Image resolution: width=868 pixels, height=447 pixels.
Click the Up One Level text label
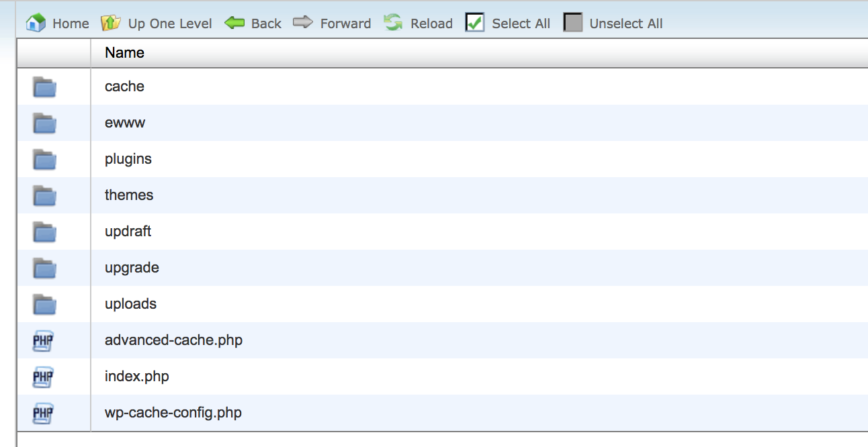pos(170,23)
